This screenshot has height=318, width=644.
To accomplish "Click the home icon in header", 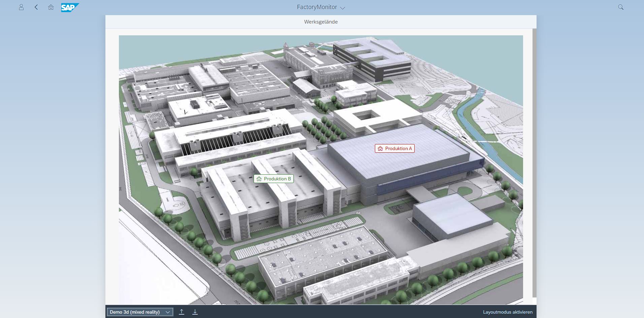I will click(x=51, y=7).
